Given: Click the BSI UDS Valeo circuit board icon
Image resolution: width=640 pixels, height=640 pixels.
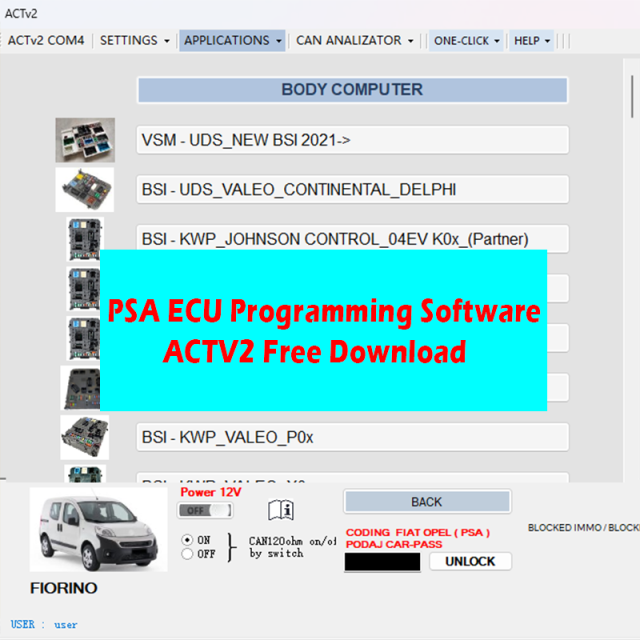Looking at the screenshot, I should click(85, 189).
